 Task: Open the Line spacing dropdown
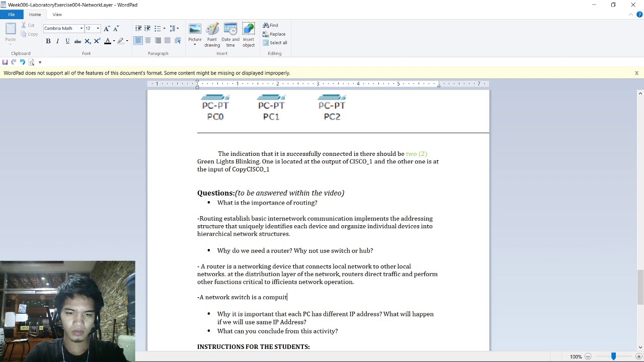174,28
